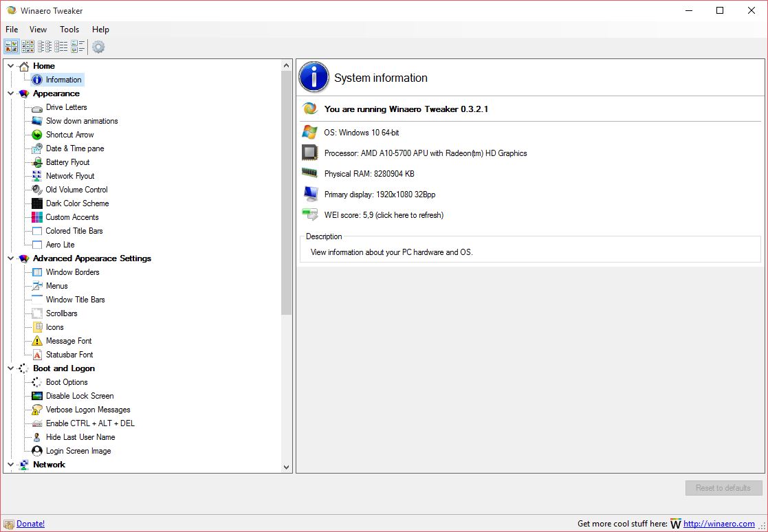Image resolution: width=768 pixels, height=532 pixels.
Task: Collapse Advanced Appearace Settings node
Action: (x=11, y=258)
